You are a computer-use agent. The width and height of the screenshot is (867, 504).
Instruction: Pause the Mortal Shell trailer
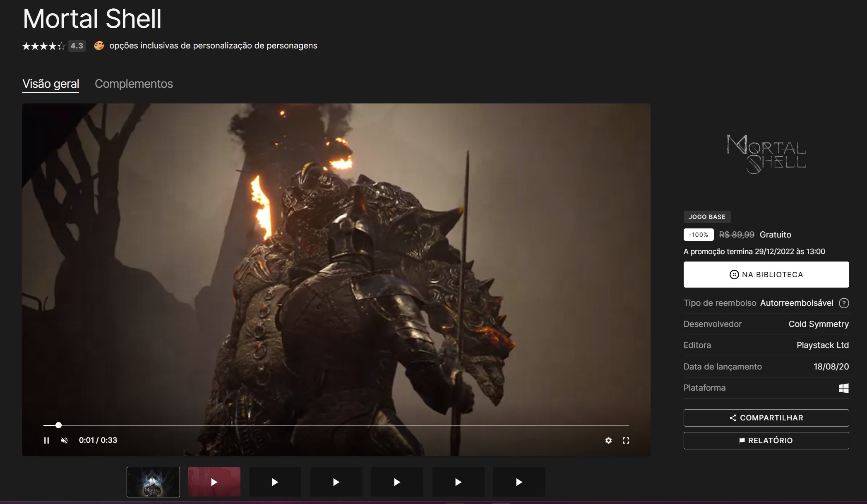(x=47, y=440)
